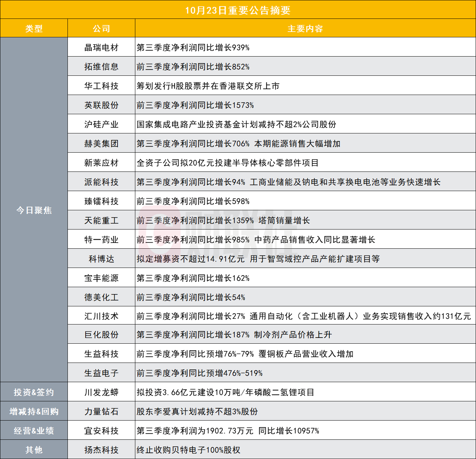
Task: Click the title 10月23日重要公告摘要
Action: [x=238, y=10]
